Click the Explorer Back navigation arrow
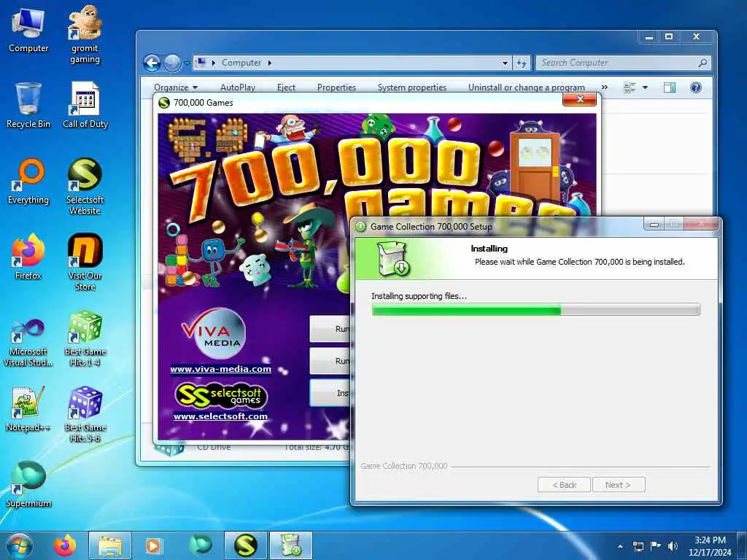Viewport: 747px width, 560px height. pos(152,63)
